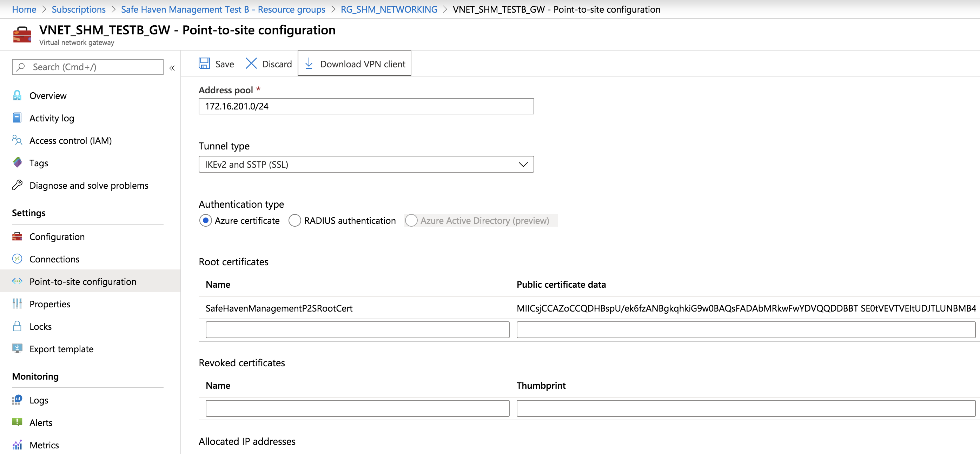The height and width of the screenshot is (454, 980).
Task: Select SafeHavenManagementP2SRootCert row name
Action: click(x=279, y=308)
